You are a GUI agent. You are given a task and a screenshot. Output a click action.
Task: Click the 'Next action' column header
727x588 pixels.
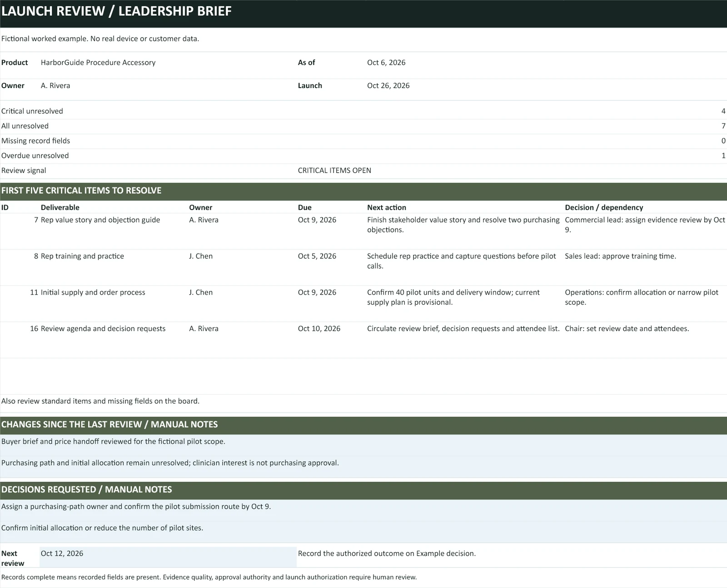[387, 208]
